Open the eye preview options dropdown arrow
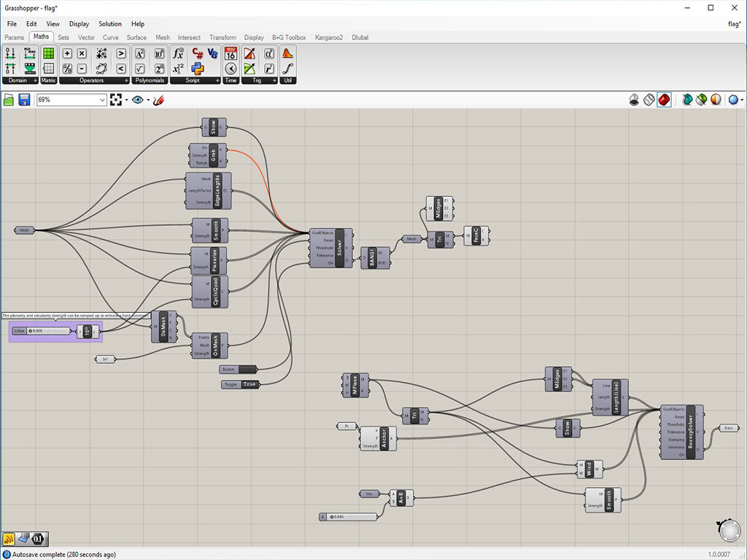The width and height of the screenshot is (747, 560). 148,100
